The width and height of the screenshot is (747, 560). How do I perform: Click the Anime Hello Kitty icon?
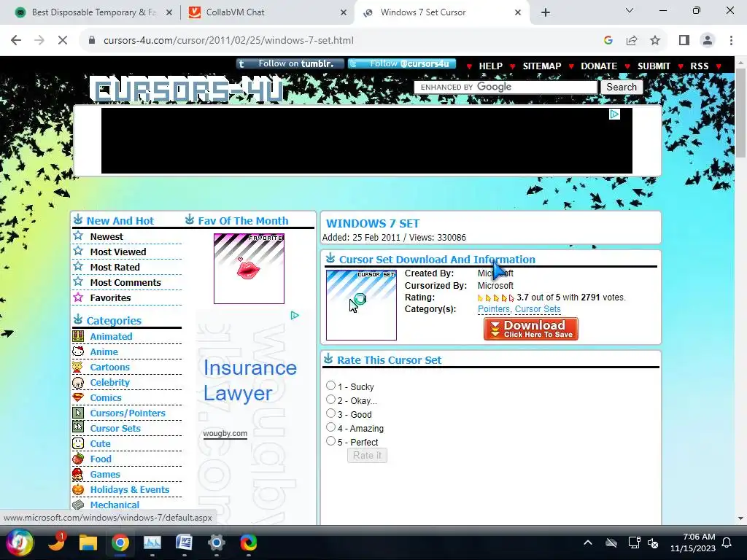coord(78,351)
